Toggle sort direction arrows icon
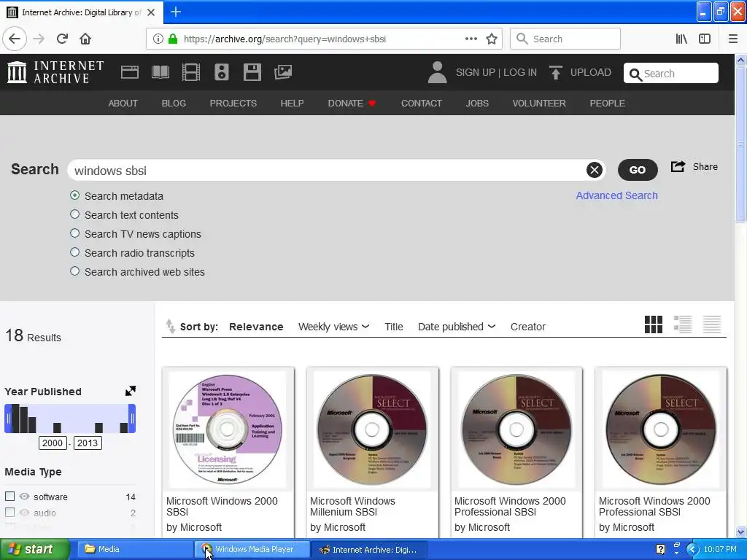 170,326
